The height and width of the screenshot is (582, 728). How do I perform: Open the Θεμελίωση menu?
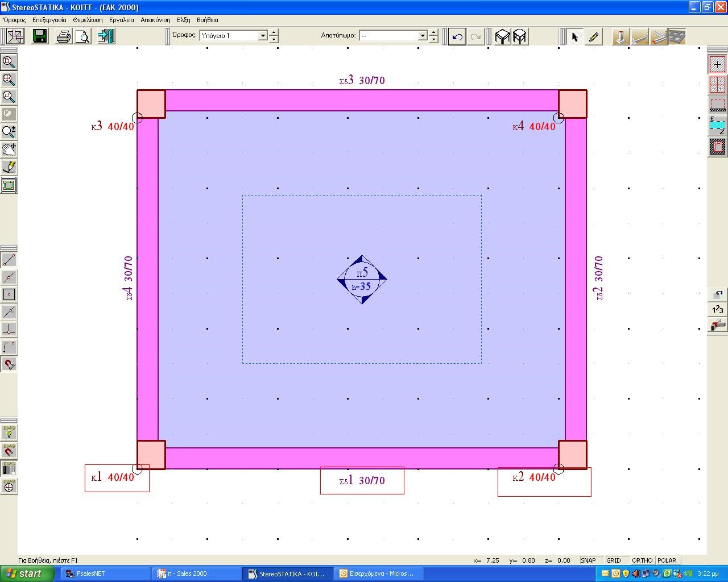88,20
